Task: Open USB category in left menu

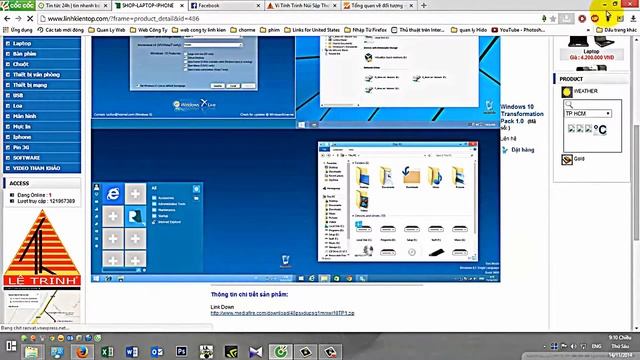Action: point(42,96)
